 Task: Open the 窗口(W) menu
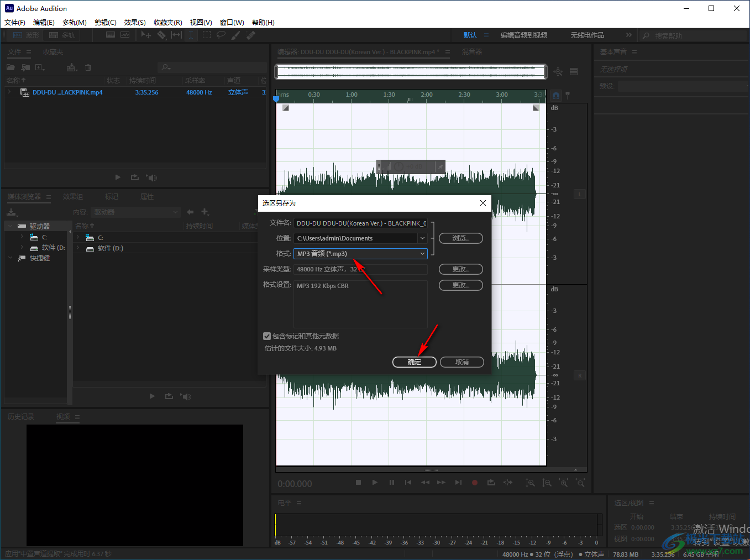tap(232, 23)
